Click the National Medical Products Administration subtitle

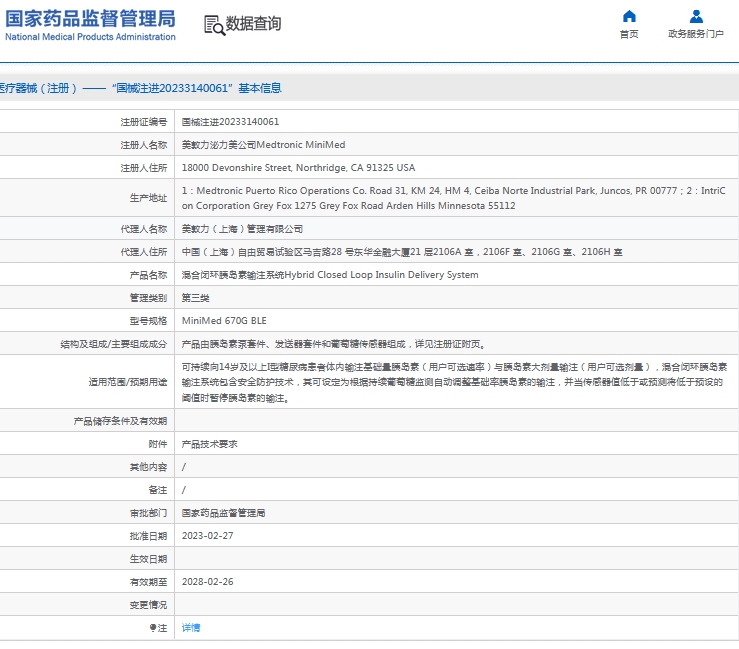coord(90,37)
